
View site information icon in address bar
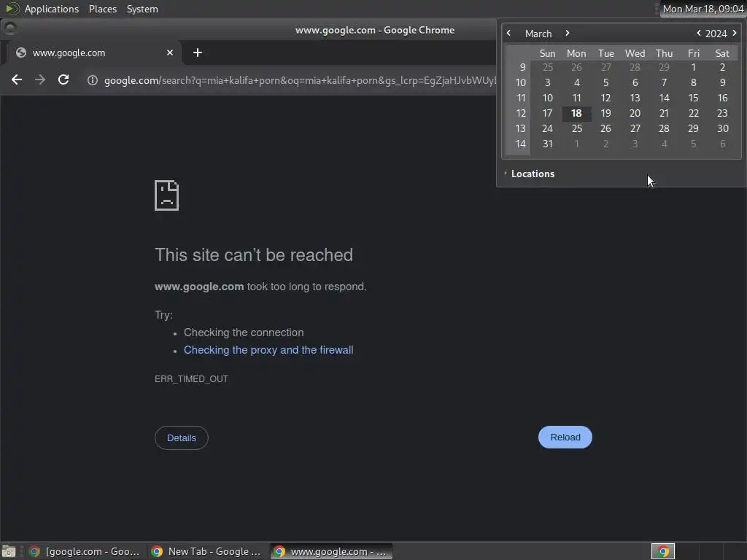tap(93, 80)
